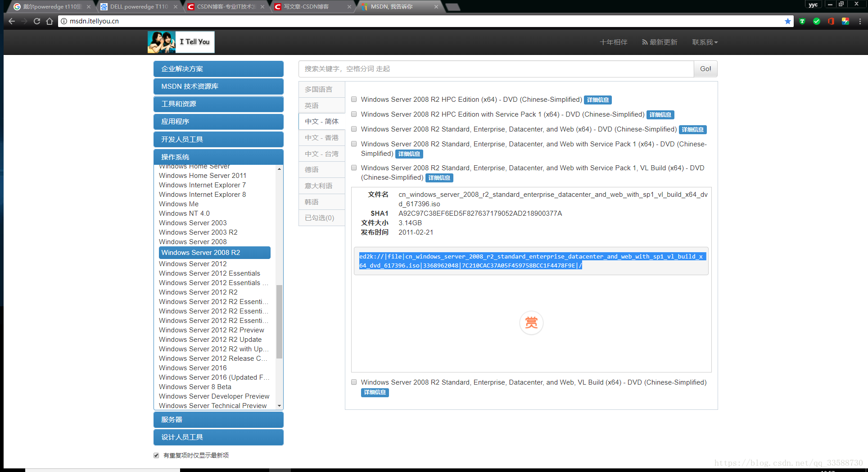
Task: Select Windows Server 2016 in list
Action: 193,368
